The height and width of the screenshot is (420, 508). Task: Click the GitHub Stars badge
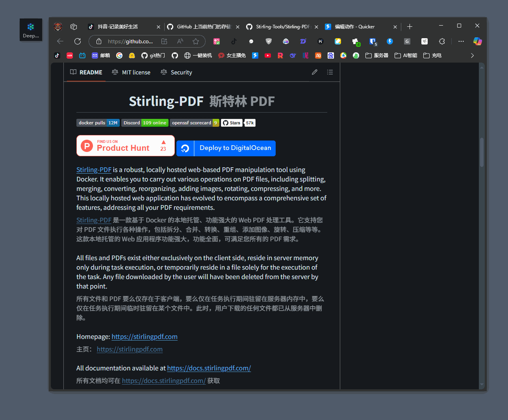coord(232,123)
